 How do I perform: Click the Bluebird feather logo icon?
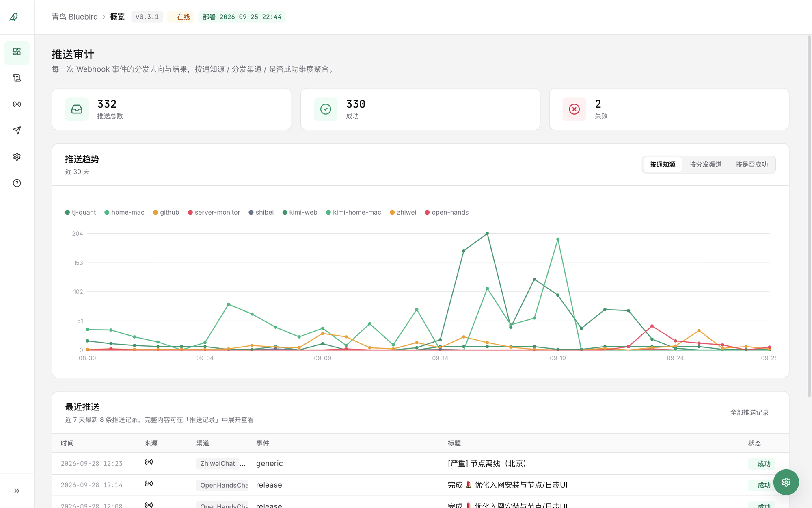[14, 17]
